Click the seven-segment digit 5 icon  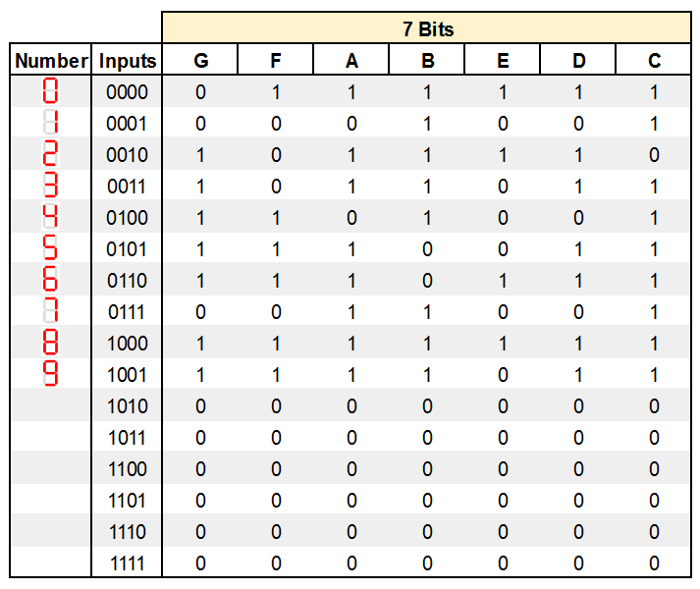point(51,249)
